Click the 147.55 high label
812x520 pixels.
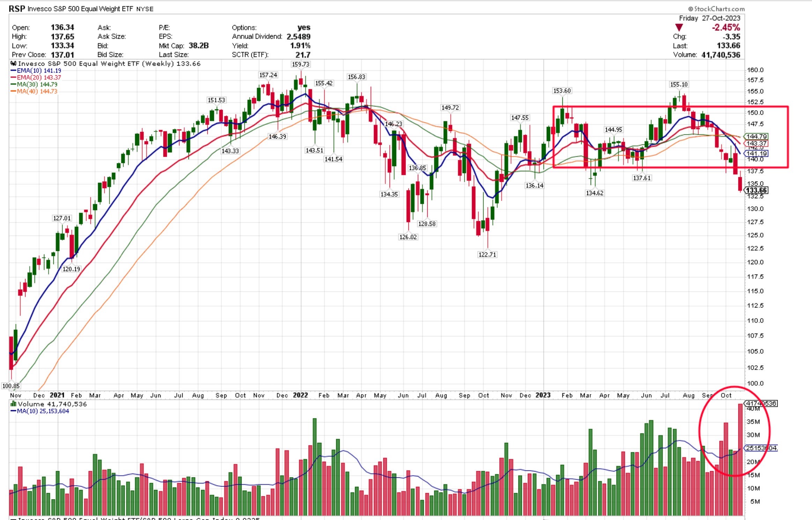[x=520, y=118]
